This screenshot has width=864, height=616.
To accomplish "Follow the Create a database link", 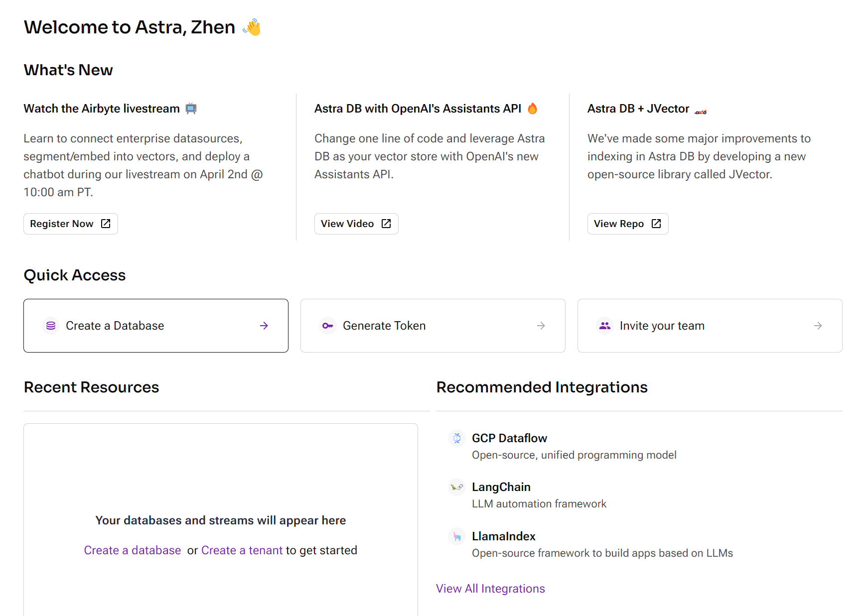I will [132, 550].
